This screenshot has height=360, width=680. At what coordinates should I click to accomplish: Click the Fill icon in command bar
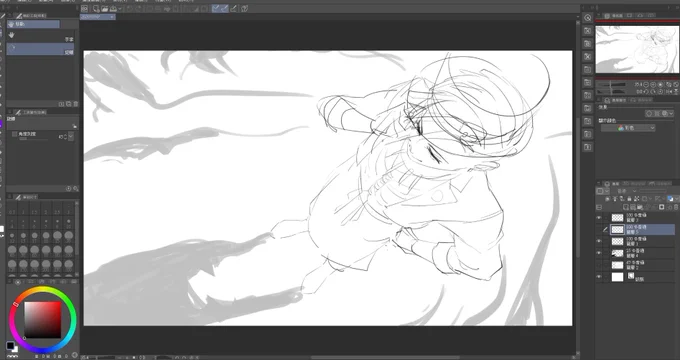tap(167, 9)
